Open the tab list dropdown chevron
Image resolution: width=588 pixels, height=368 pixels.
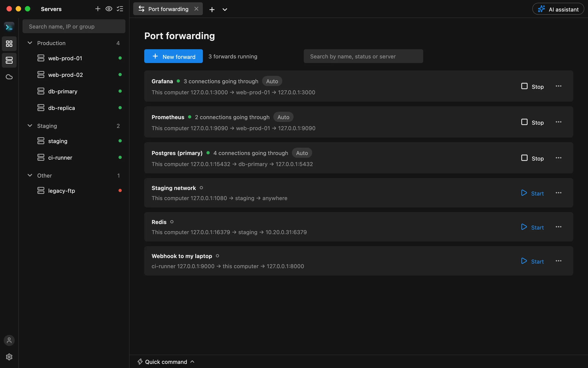pyautogui.click(x=225, y=9)
